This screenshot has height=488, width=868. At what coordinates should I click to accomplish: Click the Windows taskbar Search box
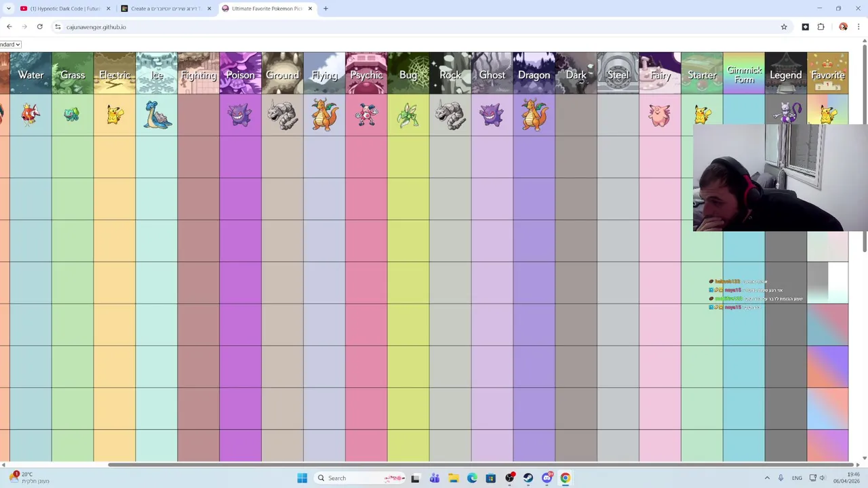[x=359, y=478]
